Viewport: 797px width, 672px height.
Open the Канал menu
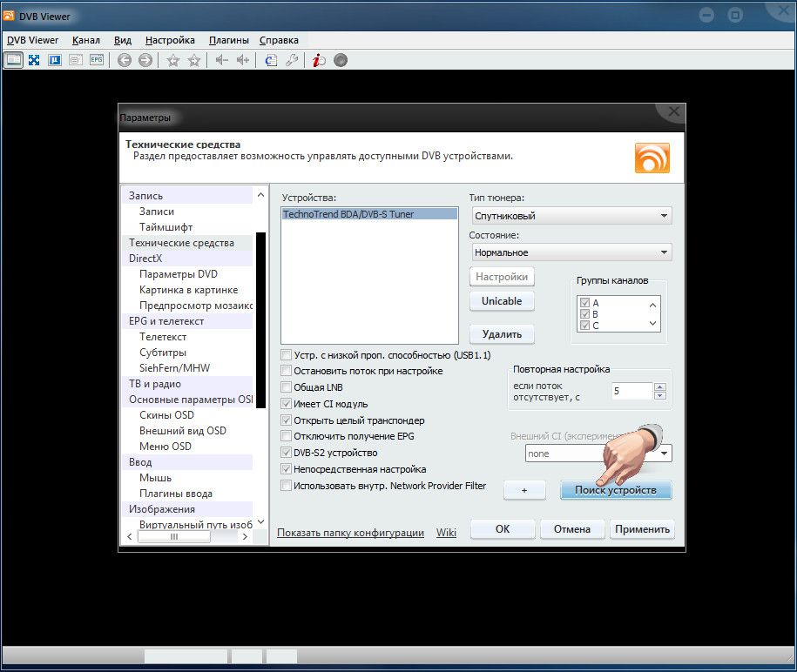point(86,40)
